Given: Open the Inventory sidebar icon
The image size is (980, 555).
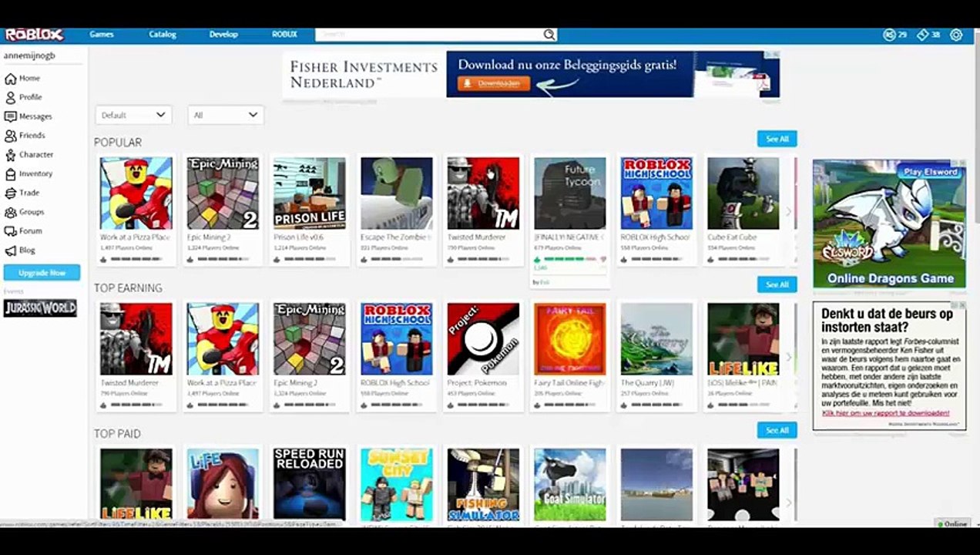Looking at the screenshot, I should (x=10, y=174).
